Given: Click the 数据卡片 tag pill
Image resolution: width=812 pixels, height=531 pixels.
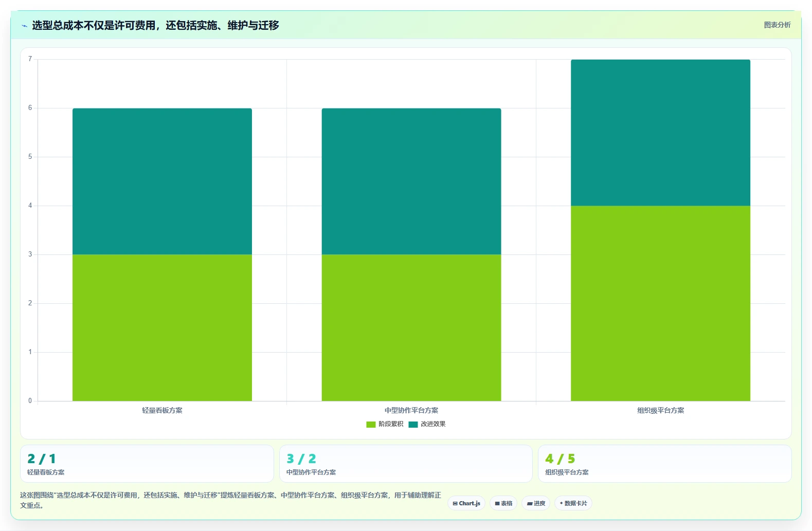Looking at the screenshot, I should [x=573, y=503].
